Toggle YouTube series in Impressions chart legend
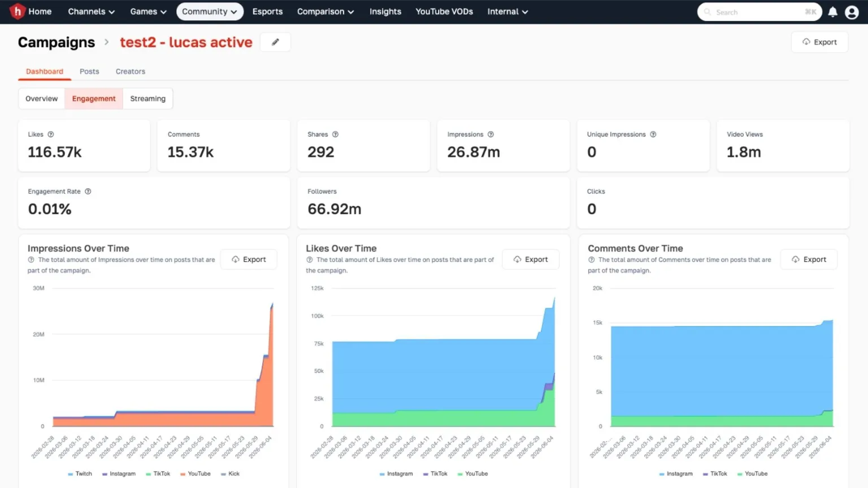 (x=196, y=474)
